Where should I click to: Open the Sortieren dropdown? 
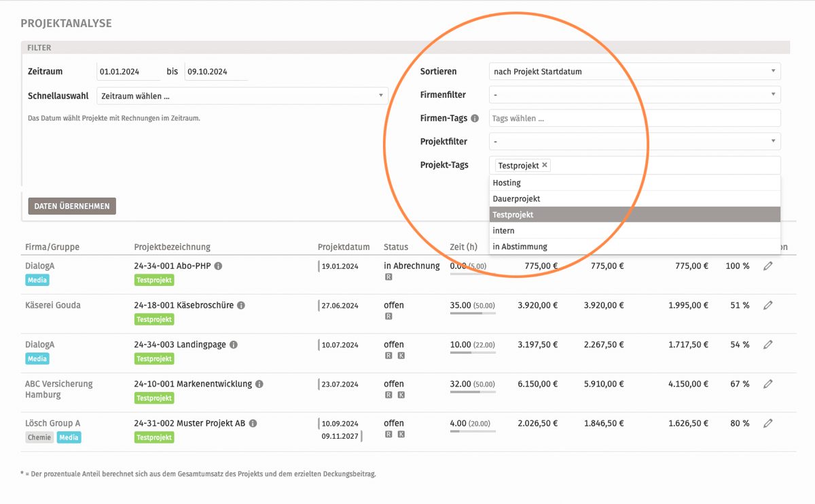[x=634, y=71]
